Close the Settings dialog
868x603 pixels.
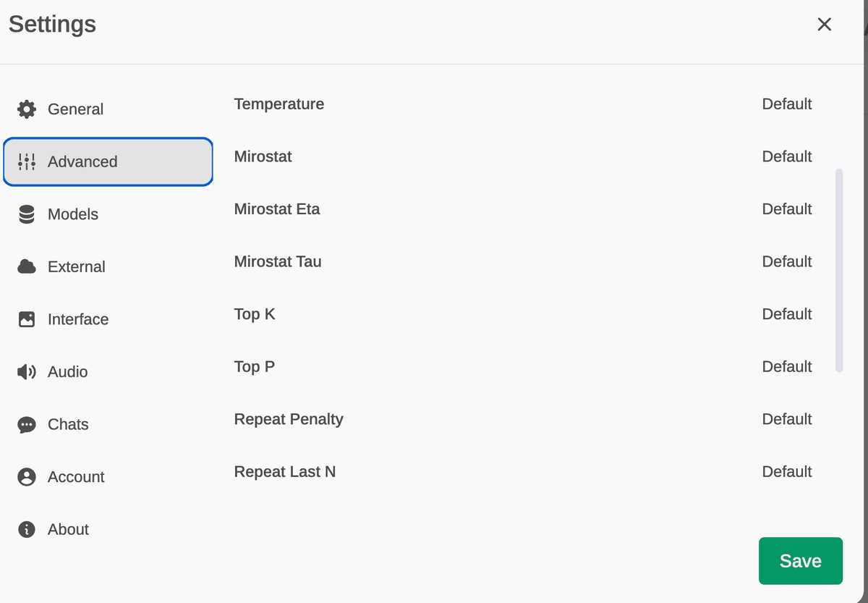point(824,25)
